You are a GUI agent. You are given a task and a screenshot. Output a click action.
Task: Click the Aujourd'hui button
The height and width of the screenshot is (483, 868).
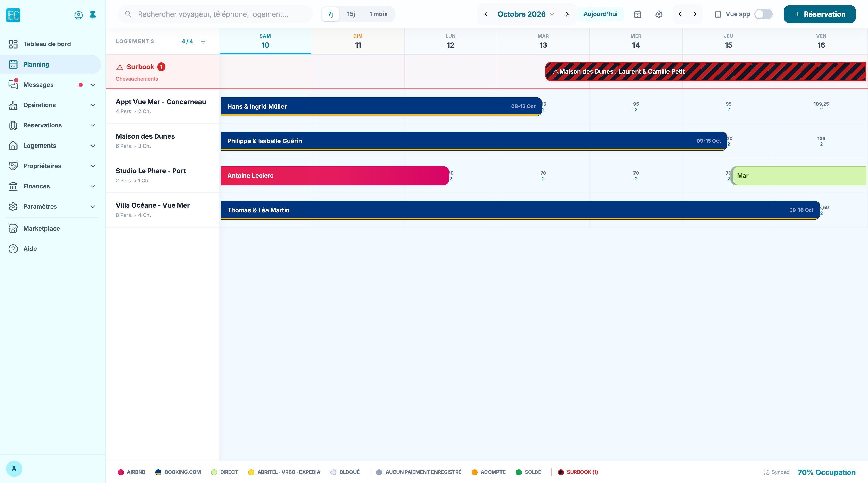click(600, 14)
